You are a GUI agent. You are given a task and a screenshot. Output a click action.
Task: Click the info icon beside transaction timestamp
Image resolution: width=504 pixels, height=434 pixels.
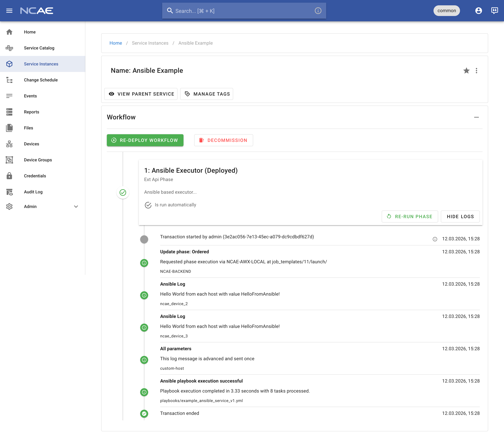click(435, 239)
